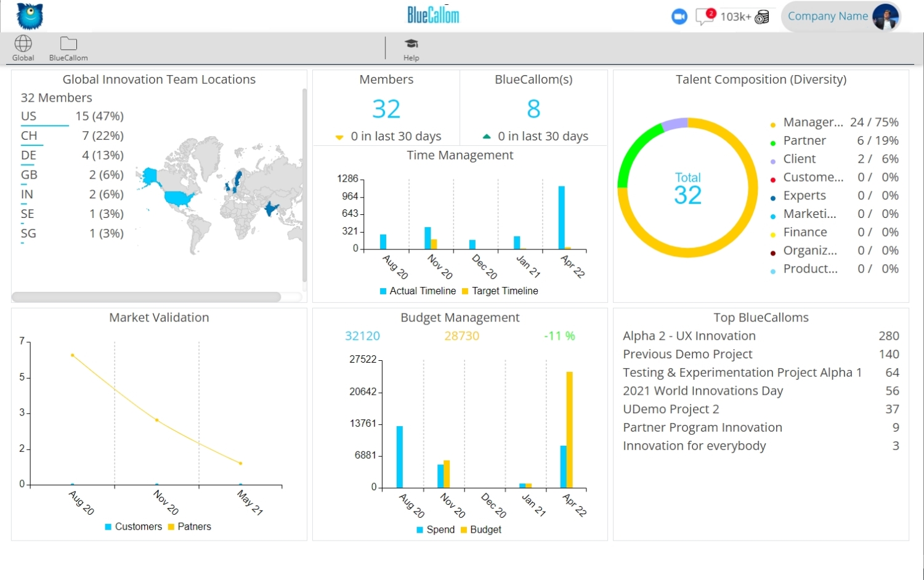Toggle Spend legend in Budget Management
Image resolution: width=924 pixels, height=580 pixels.
[x=436, y=530]
